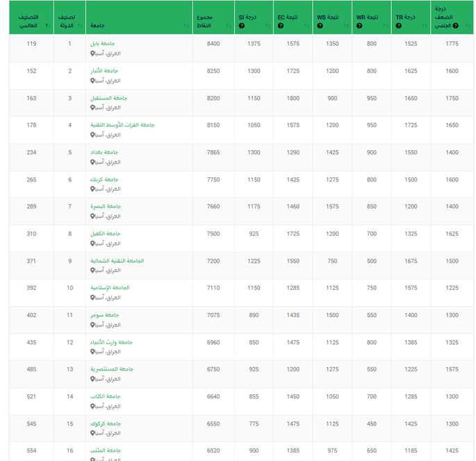Open the help tooltip icon for نتيجة WS

click(320, 26)
